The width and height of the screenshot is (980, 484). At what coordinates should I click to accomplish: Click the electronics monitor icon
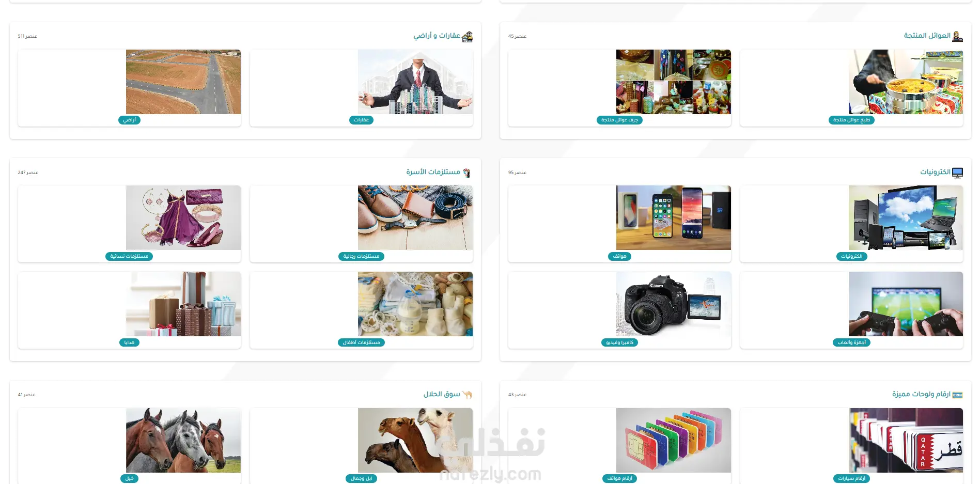(x=957, y=173)
